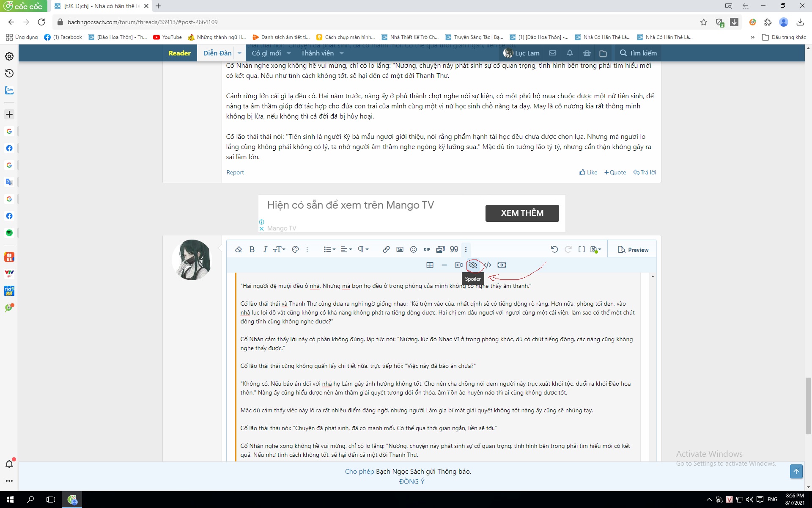Click the Spoiler eye-slash icon
Screen dimensions: 812x508
(473, 265)
